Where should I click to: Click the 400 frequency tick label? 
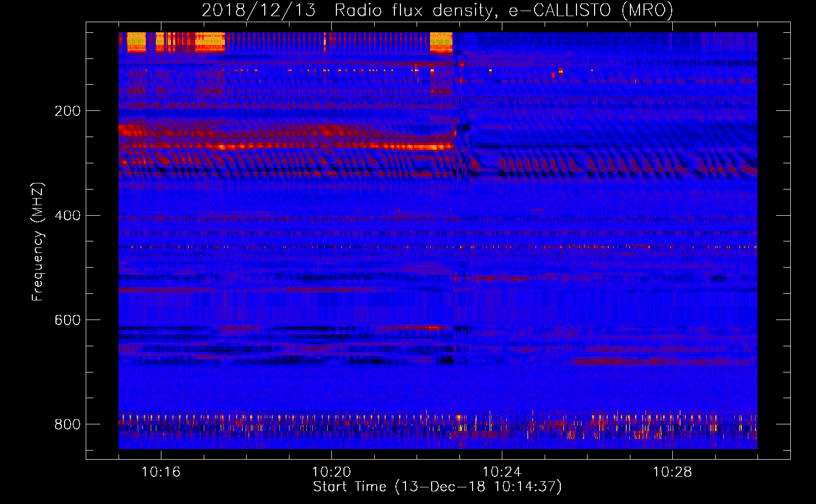click(68, 216)
